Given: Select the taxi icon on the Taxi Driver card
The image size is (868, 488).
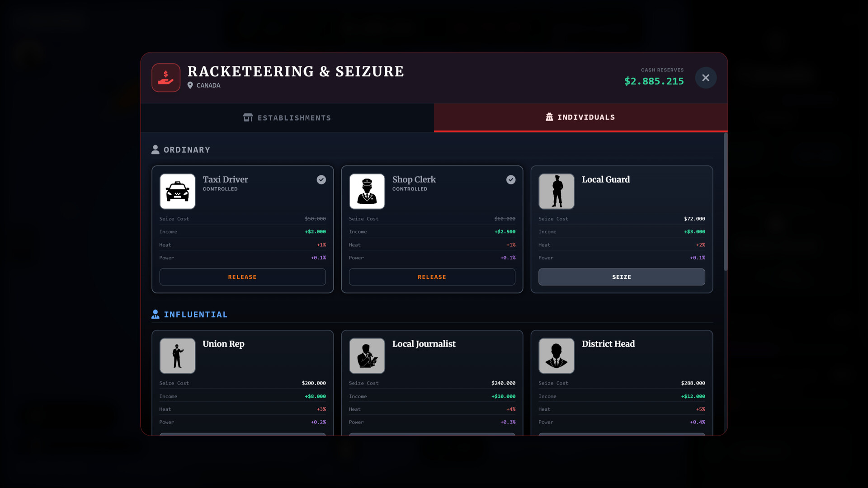Looking at the screenshot, I should pos(177,191).
